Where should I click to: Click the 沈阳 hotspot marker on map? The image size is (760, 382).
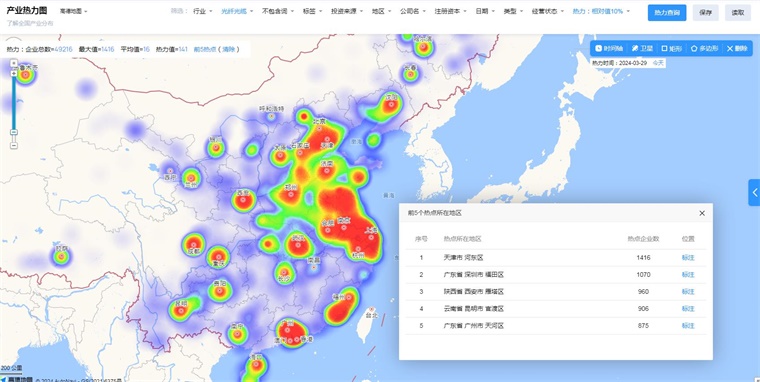(391, 103)
